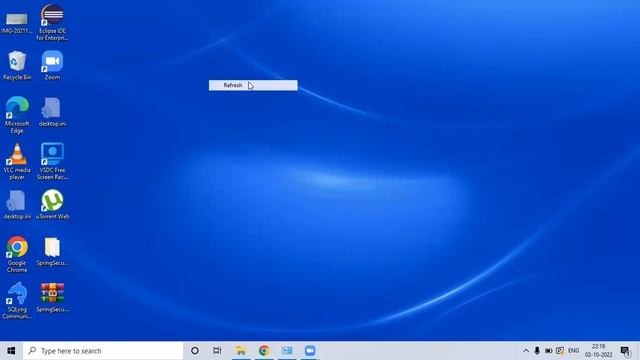Choose Refresh from the context menu
This screenshot has height=360, width=640.
[x=253, y=85]
